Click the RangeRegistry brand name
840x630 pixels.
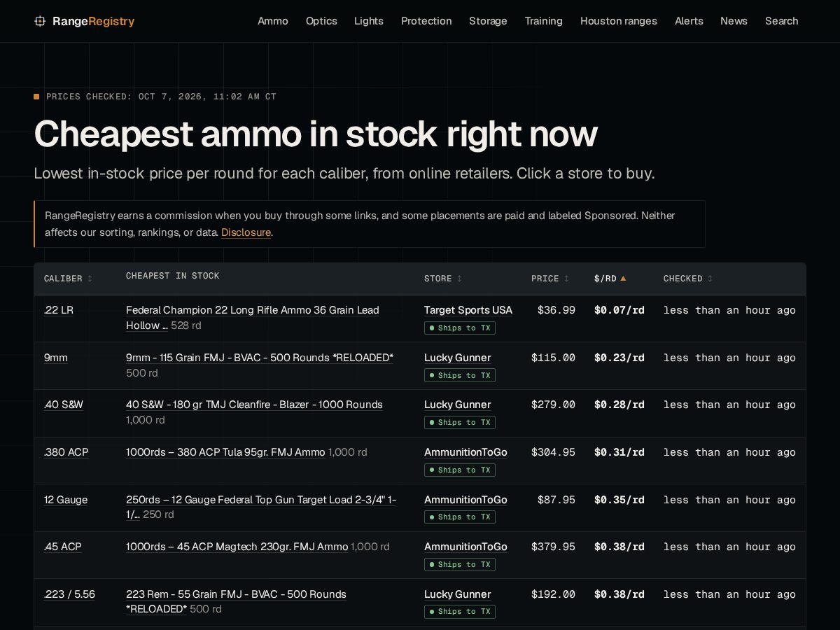pyautogui.click(x=94, y=21)
